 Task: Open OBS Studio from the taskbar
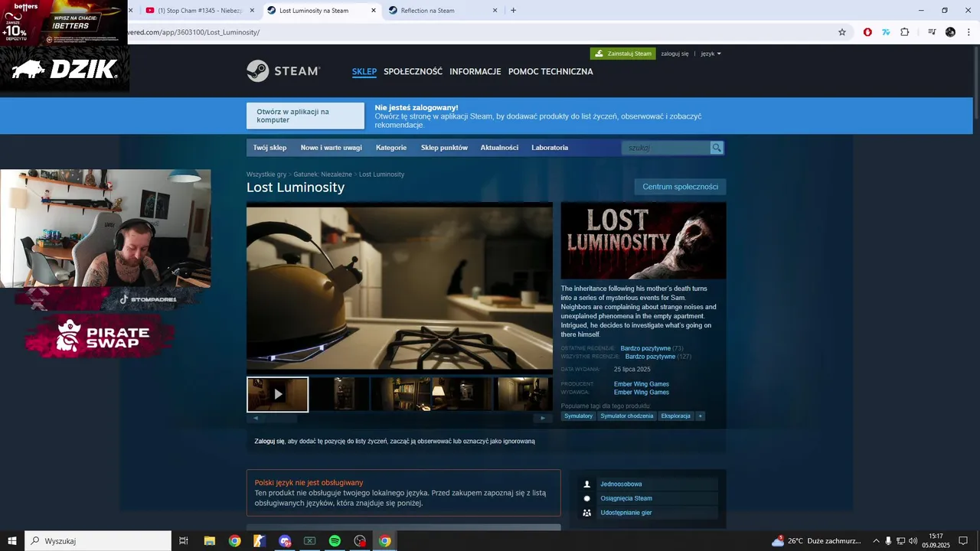pyautogui.click(x=360, y=541)
